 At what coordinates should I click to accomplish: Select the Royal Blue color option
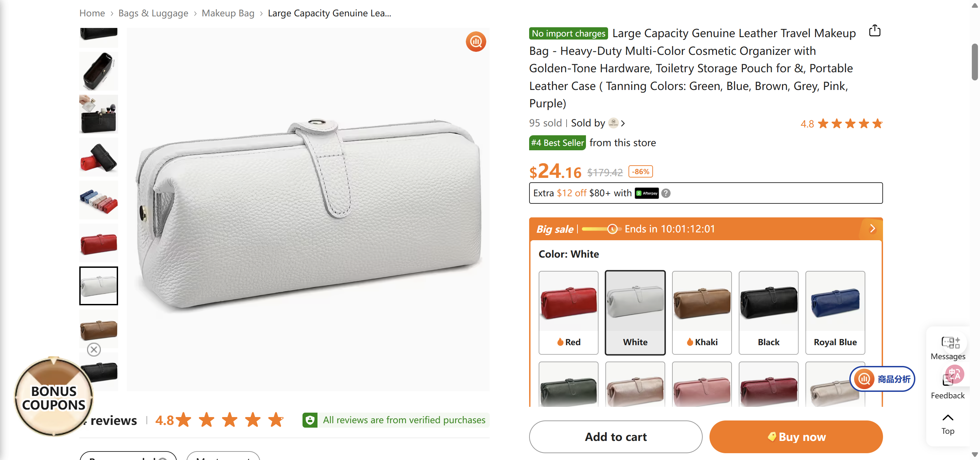pos(835,312)
